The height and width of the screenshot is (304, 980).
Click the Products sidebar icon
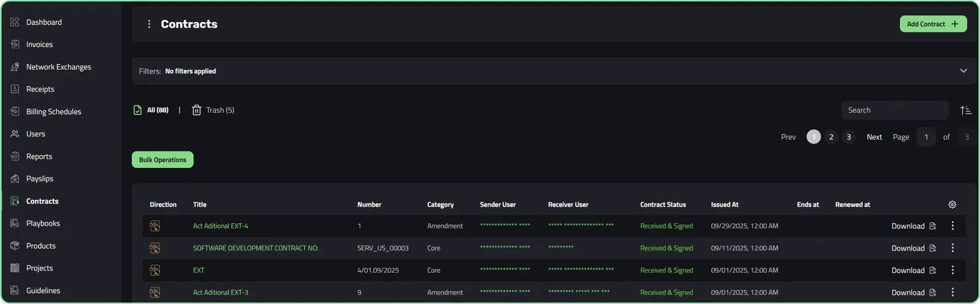tap(15, 246)
